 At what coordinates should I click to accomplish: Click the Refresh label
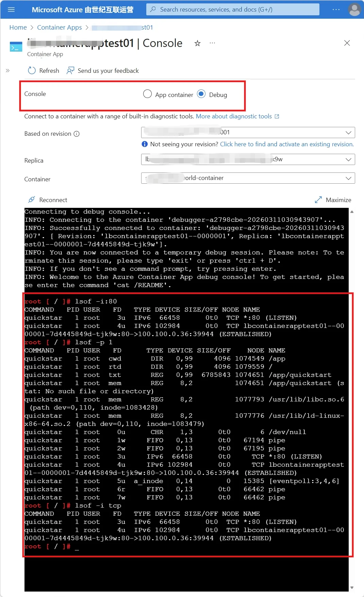click(49, 71)
